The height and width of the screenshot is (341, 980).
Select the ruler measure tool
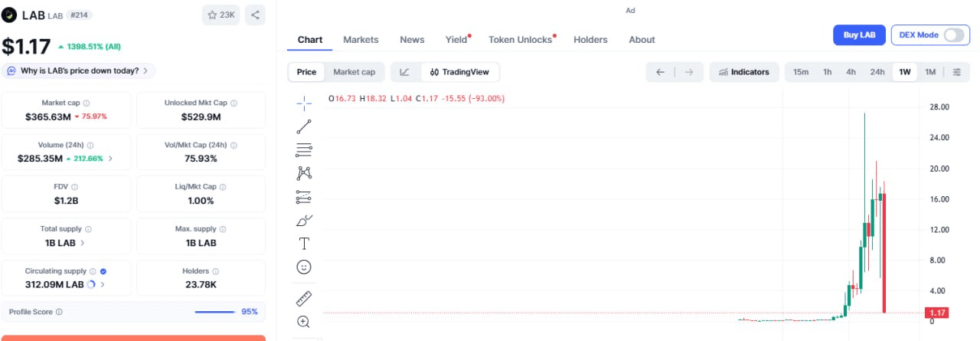pos(304,299)
